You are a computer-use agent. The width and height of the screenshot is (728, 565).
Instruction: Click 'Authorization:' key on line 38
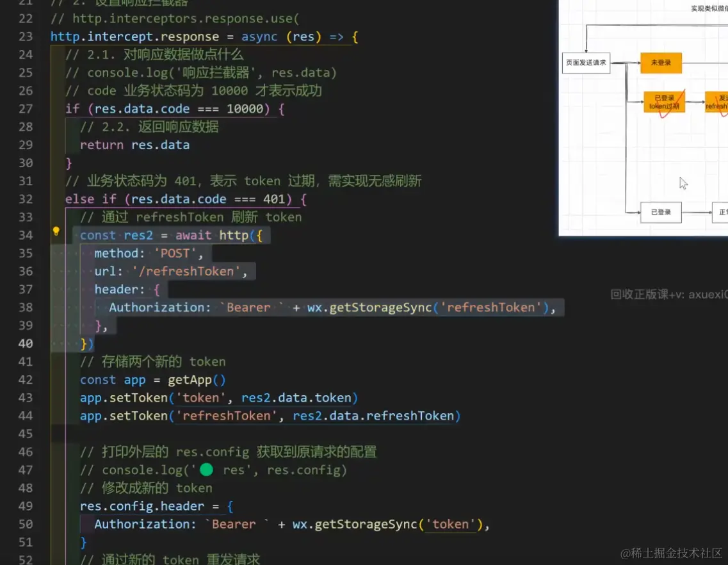[159, 307]
